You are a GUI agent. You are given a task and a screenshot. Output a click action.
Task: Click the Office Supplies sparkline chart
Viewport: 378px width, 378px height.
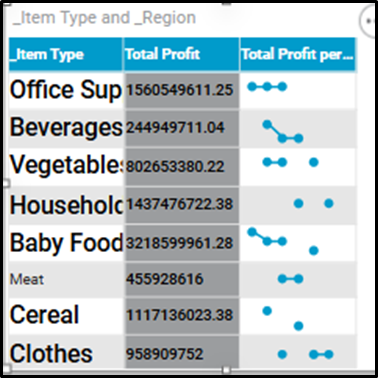[x=267, y=87]
